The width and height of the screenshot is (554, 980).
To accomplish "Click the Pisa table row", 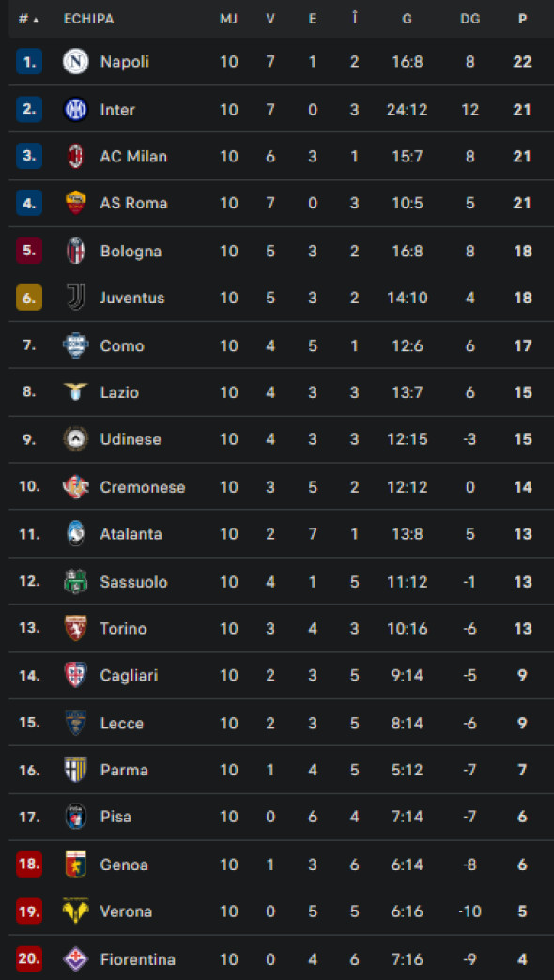I will [x=277, y=817].
